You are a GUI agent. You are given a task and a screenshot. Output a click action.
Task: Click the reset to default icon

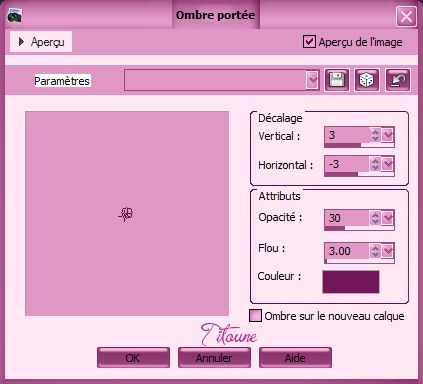point(398,80)
